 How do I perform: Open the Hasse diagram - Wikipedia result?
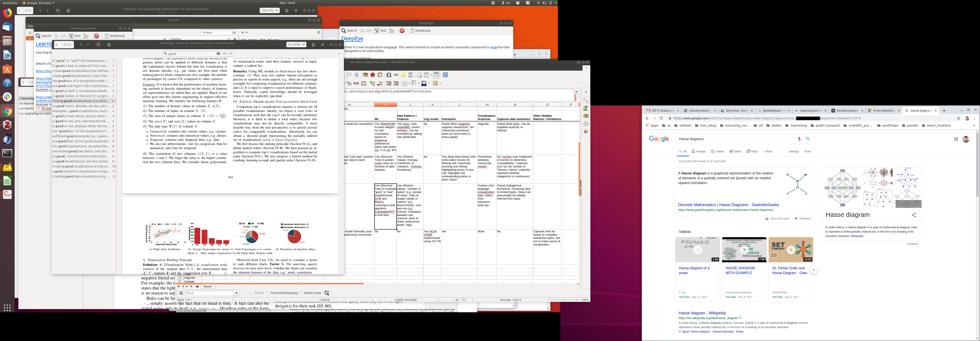click(x=702, y=313)
